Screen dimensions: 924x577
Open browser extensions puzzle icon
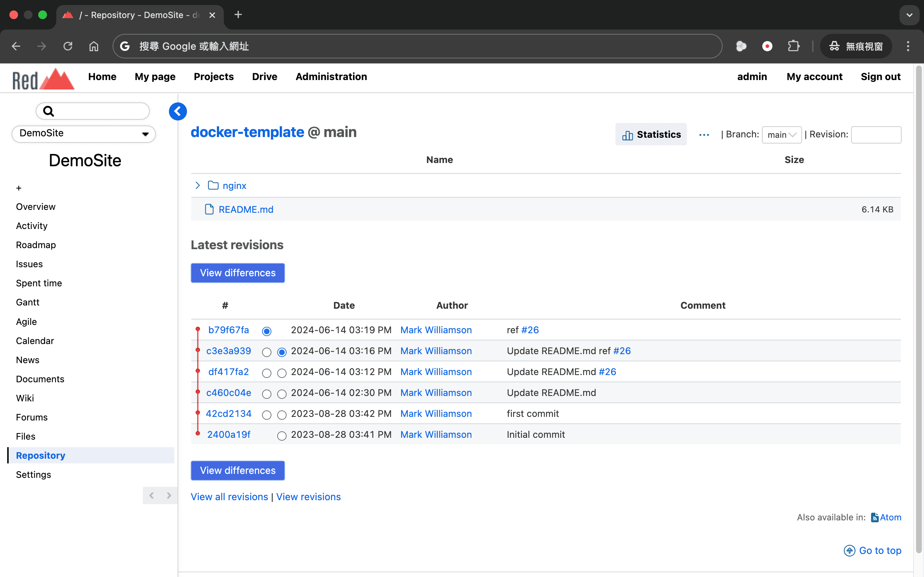pos(793,46)
